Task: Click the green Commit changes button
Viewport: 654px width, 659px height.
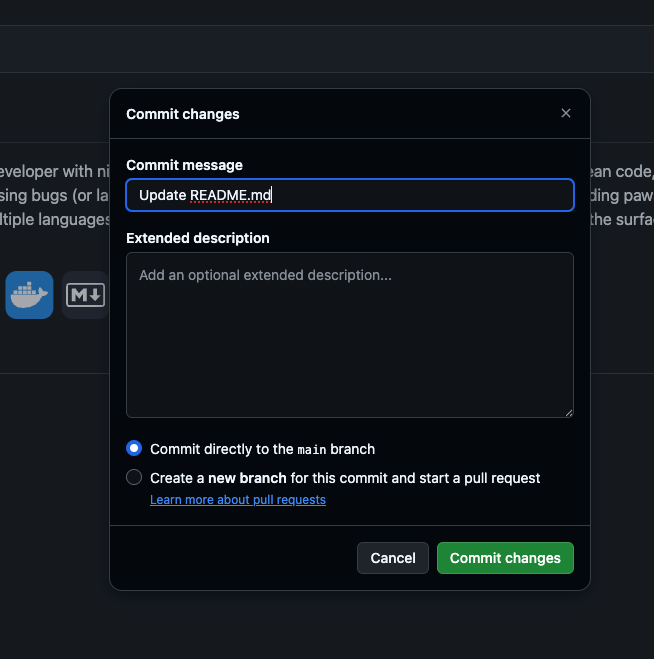Action: click(505, 558)
